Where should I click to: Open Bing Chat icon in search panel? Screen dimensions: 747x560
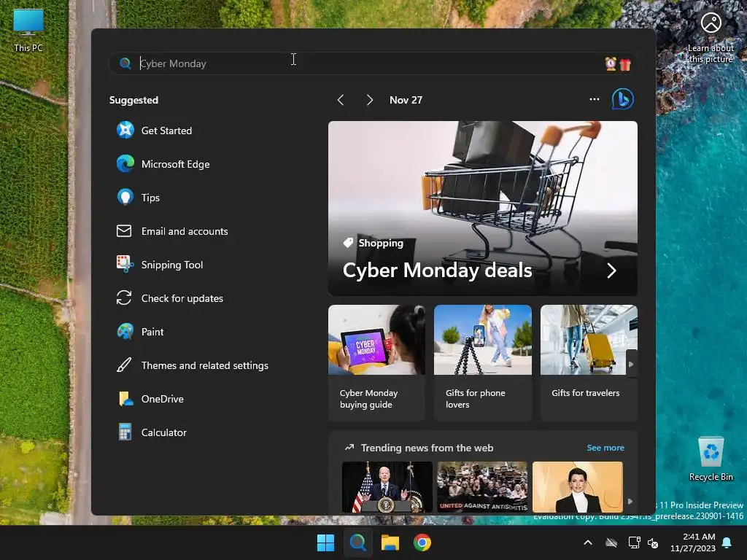(623, 99)
